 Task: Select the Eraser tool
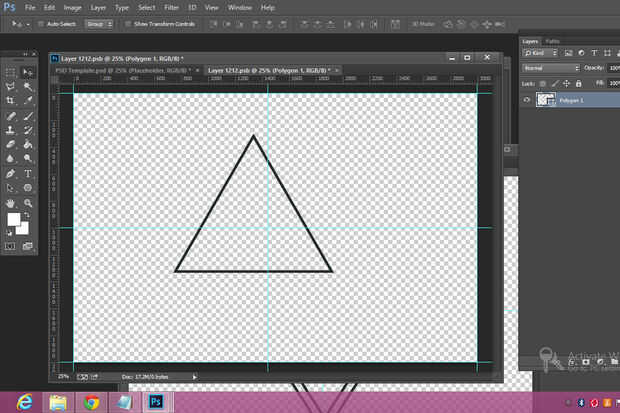coord(10,144)
